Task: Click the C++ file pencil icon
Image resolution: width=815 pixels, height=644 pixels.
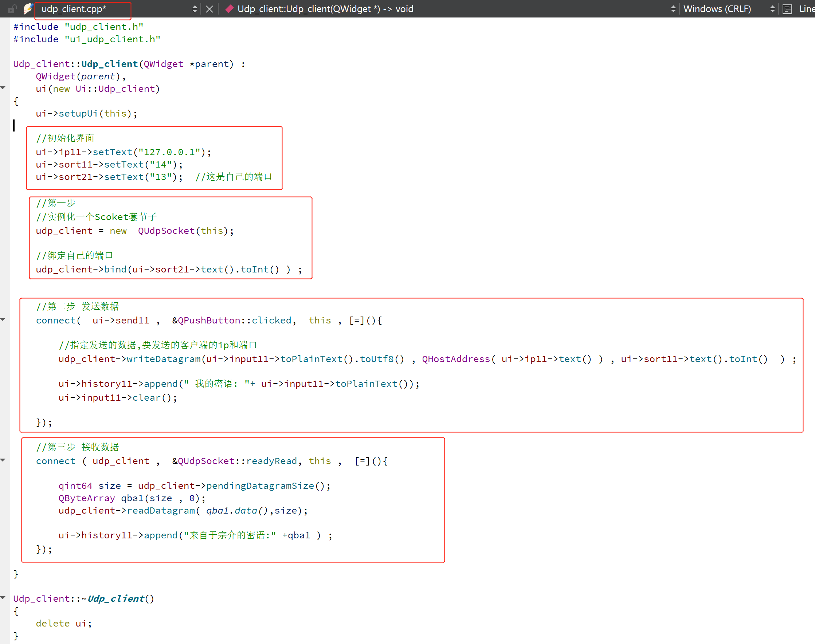Action: click(28, 8)
